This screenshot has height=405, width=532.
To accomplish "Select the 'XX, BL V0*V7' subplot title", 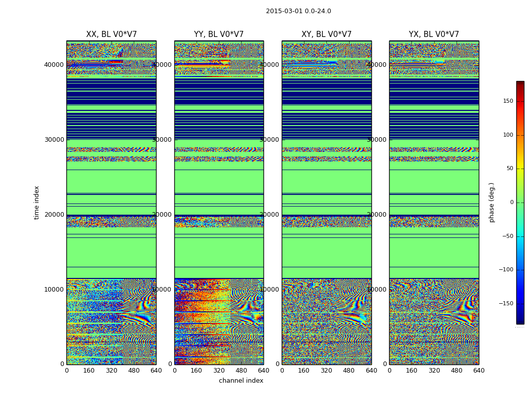I will coord(111,34).
